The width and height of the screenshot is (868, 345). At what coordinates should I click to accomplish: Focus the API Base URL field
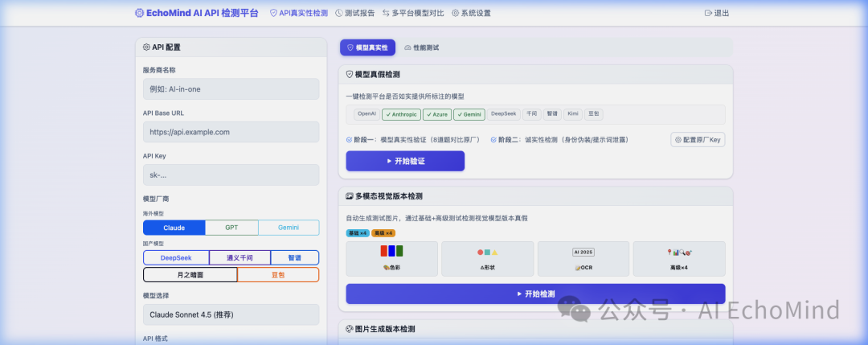tap(231, 132)
